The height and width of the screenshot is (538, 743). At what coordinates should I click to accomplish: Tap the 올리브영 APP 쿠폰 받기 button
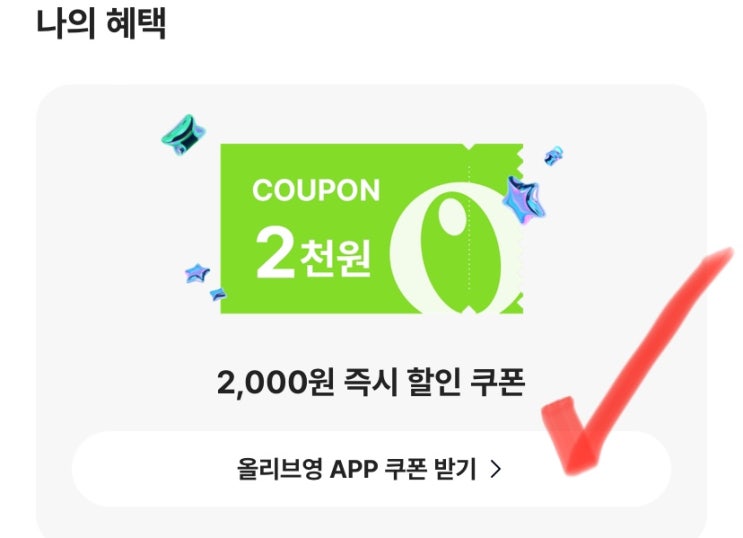pyautogui.click(x=371, y=469)
